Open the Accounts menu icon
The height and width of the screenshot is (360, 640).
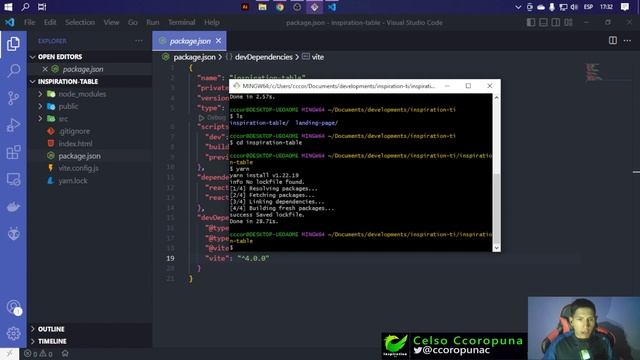click(x=13, y=307)
